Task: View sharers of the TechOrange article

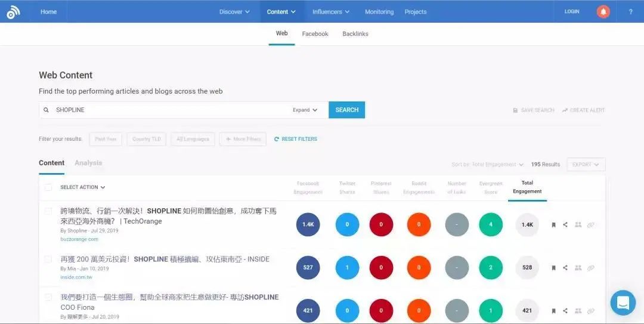Action: point(578,224)
